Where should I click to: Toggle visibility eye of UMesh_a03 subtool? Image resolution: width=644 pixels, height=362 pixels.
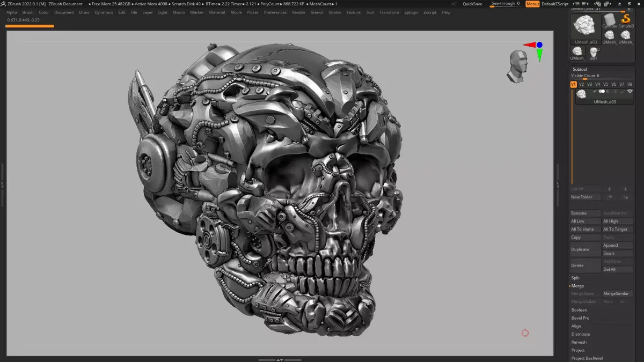coord(630,92)
